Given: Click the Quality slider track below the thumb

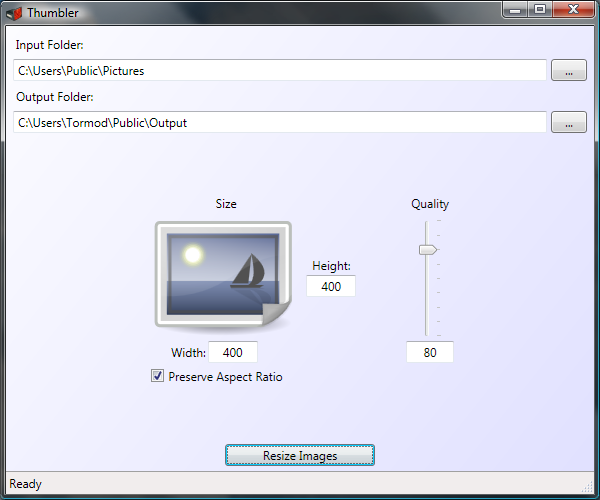Looking at the screenshot, I should pyautogui.click(x=427, y=300).
